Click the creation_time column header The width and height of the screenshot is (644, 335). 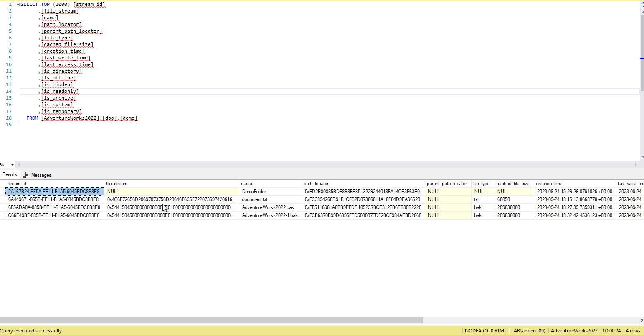(x=549, y=184)
